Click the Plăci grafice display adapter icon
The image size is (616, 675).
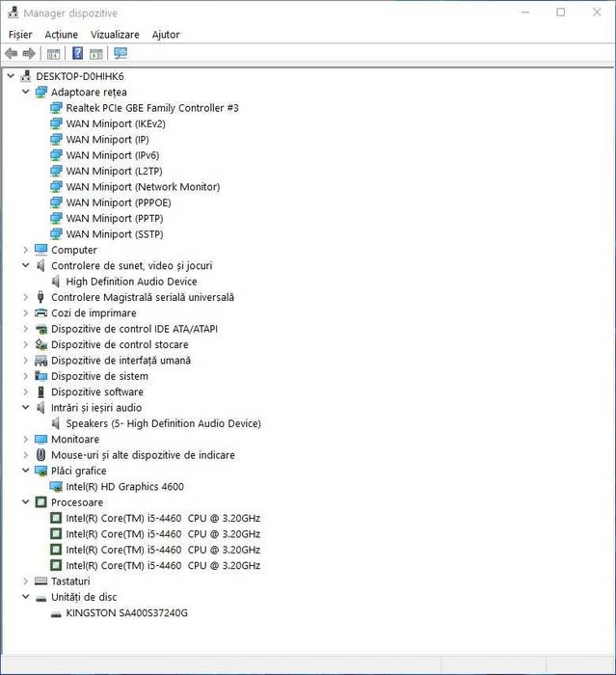click(x=40, y=471)
